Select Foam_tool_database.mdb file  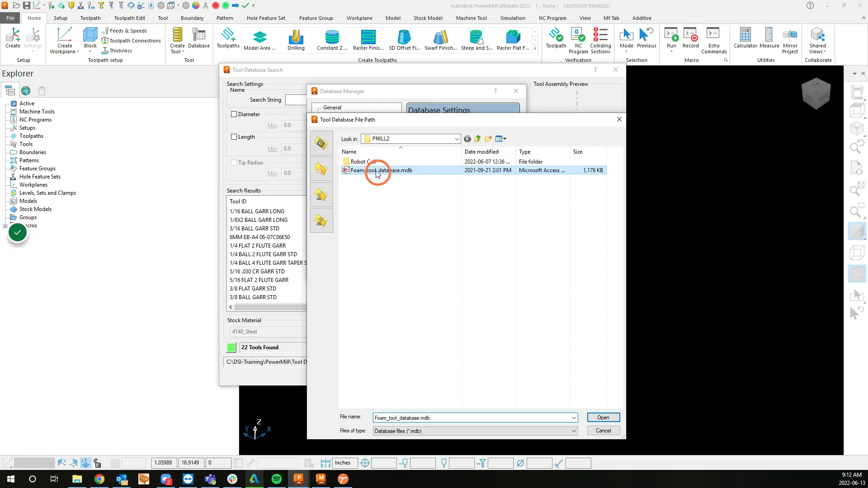tap(473, 170)
